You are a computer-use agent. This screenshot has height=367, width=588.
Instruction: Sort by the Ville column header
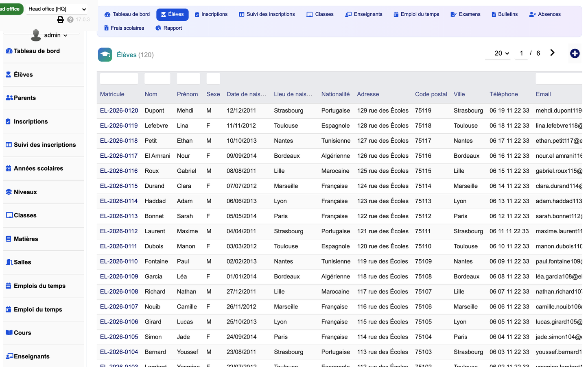[x=459, y=94]
